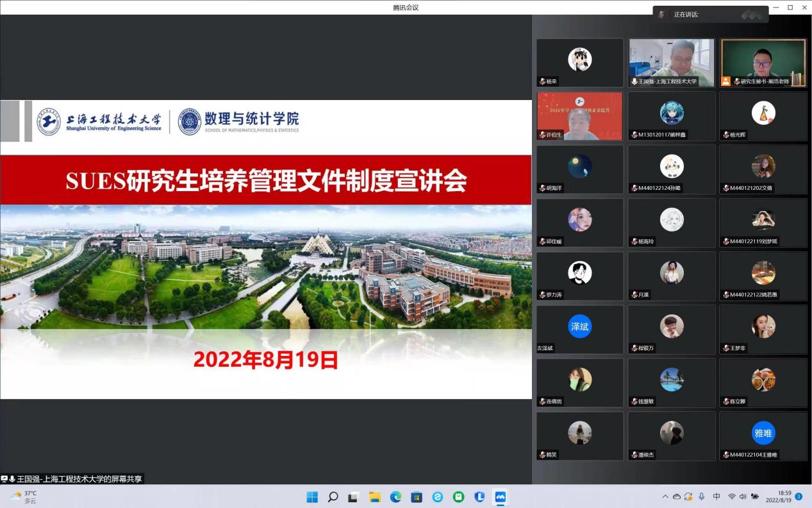Expand hidden system tray icons chevron
812x508 pixels.
click(665, 496)
